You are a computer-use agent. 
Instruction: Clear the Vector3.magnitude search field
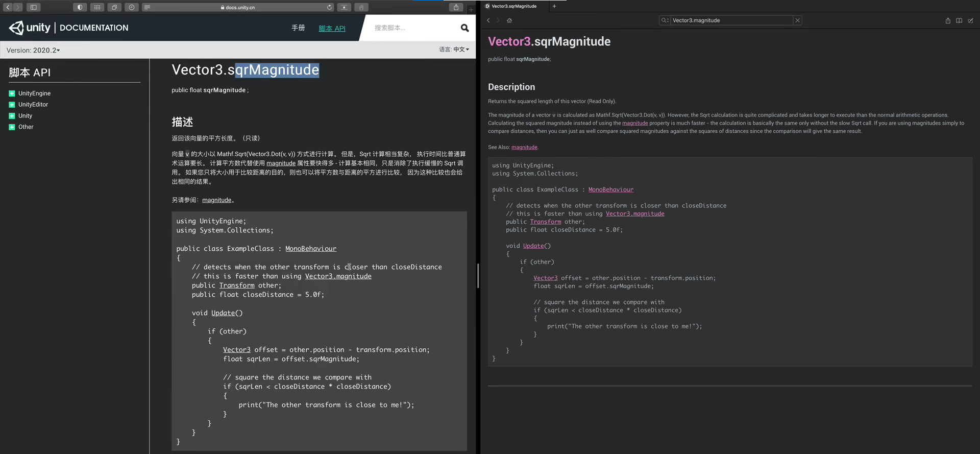[797, 20]
